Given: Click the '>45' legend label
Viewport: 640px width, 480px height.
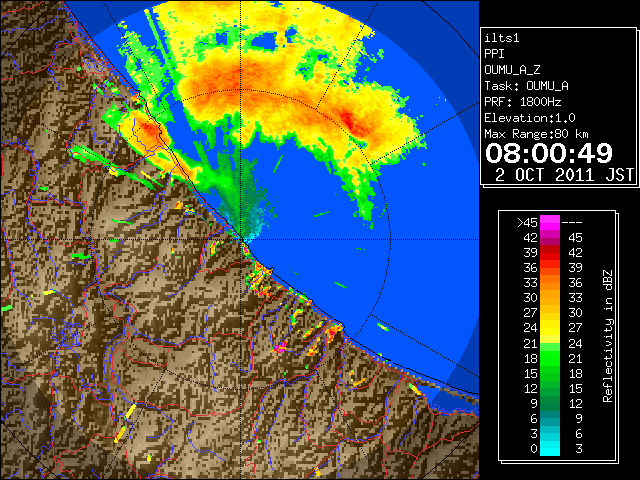Looking at the screenshot, I should 527,222.
